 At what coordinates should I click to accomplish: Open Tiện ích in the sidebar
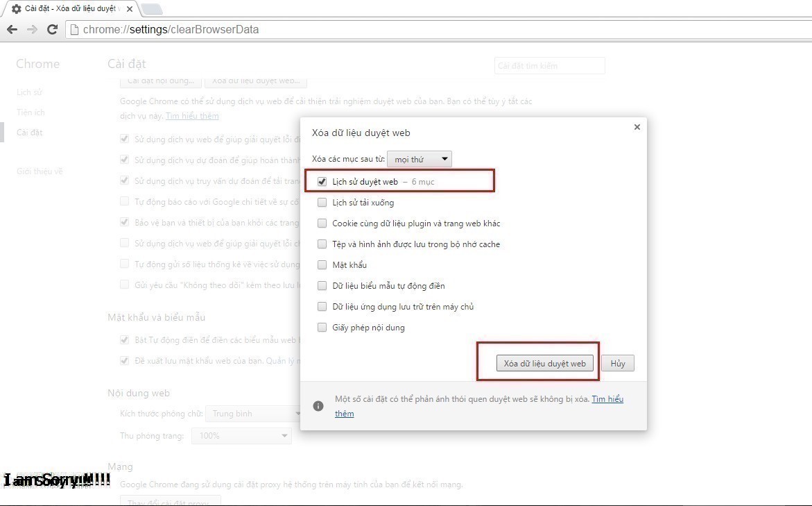[31, 112]
